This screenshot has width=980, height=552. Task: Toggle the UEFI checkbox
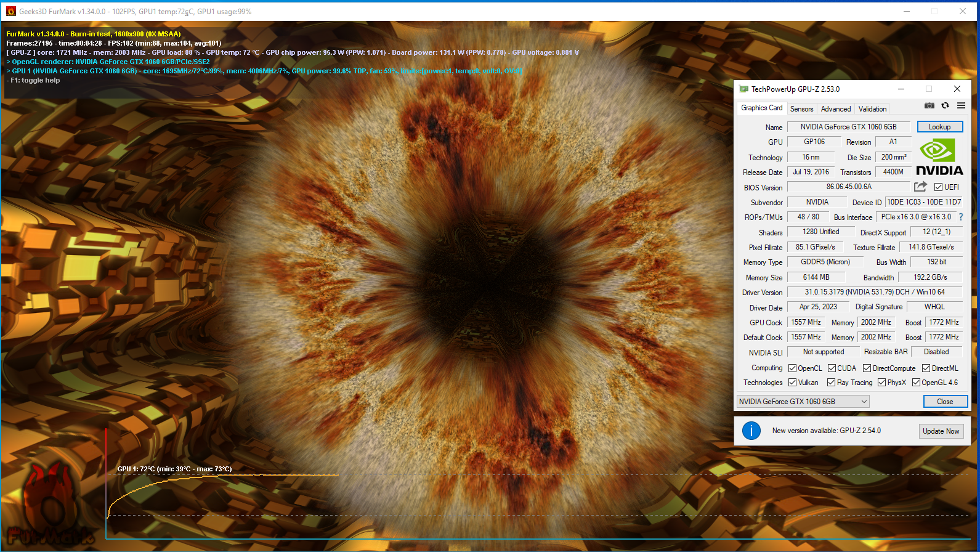pos(938,187)
